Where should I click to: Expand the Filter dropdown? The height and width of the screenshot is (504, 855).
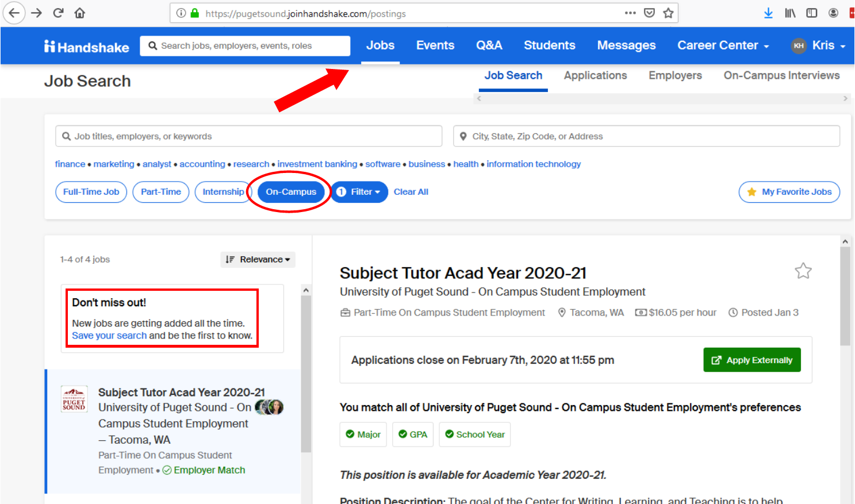[359, 192]
